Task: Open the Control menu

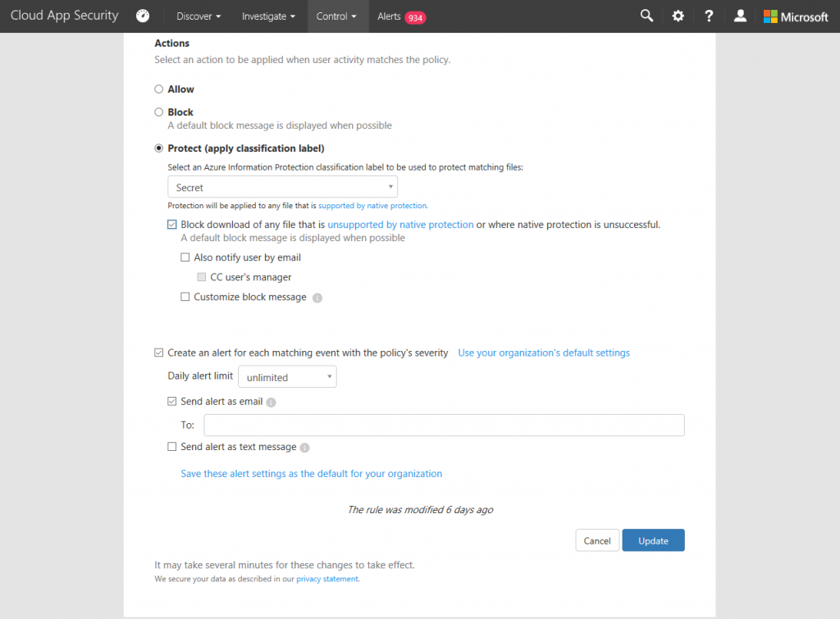Action: pos(336,16)
